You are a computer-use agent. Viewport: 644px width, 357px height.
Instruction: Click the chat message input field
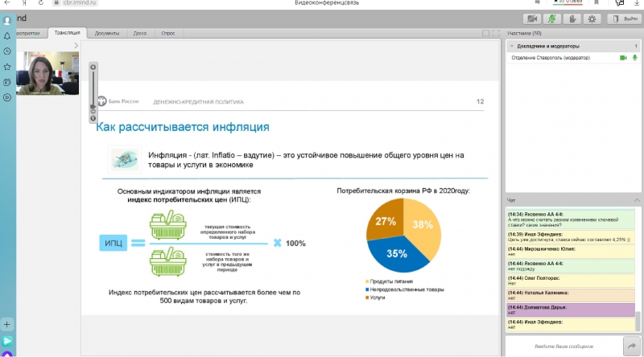pos(564,347)
